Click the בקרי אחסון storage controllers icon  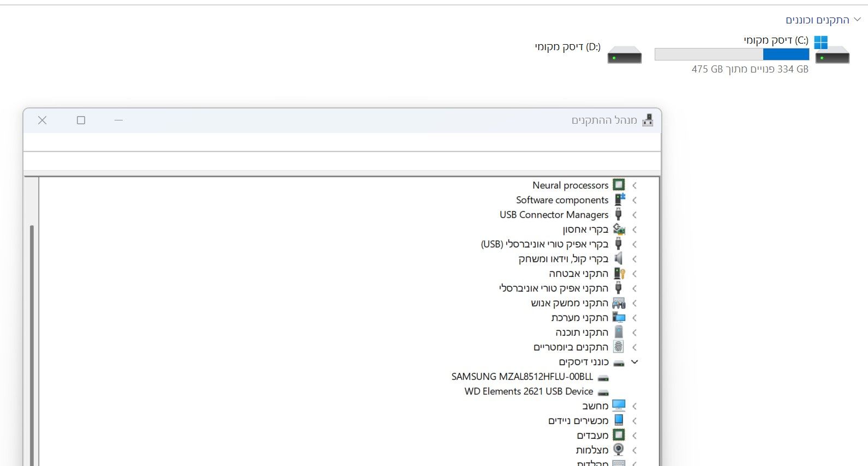[x=619, y=229]
